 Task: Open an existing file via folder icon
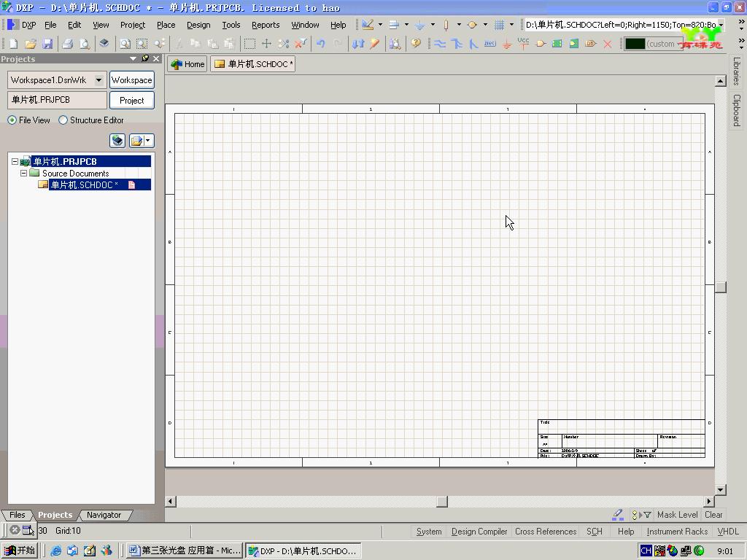point(31,44)
